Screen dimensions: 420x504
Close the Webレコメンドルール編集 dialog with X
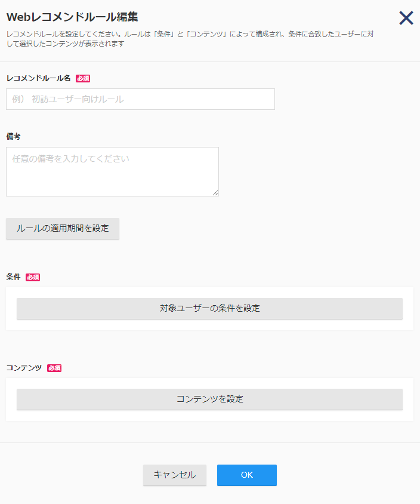[406, 18]
